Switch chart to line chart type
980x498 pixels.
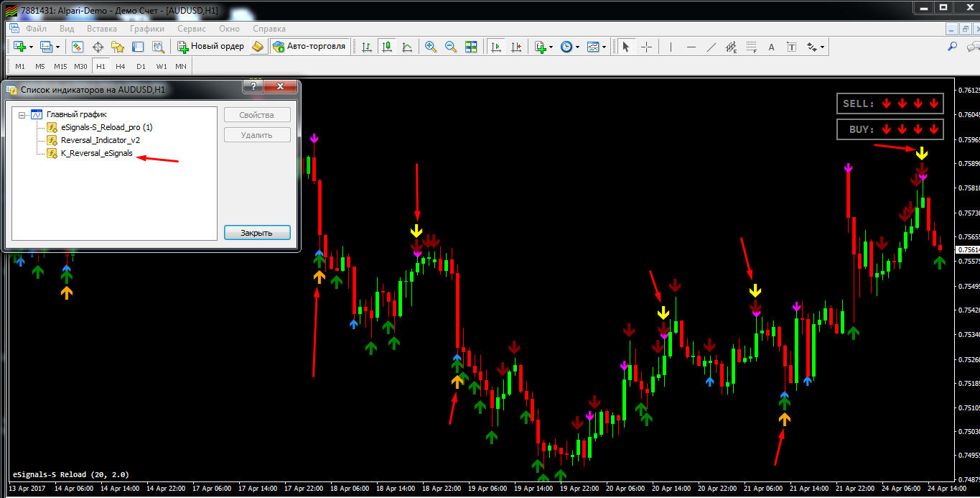point(407,47)
